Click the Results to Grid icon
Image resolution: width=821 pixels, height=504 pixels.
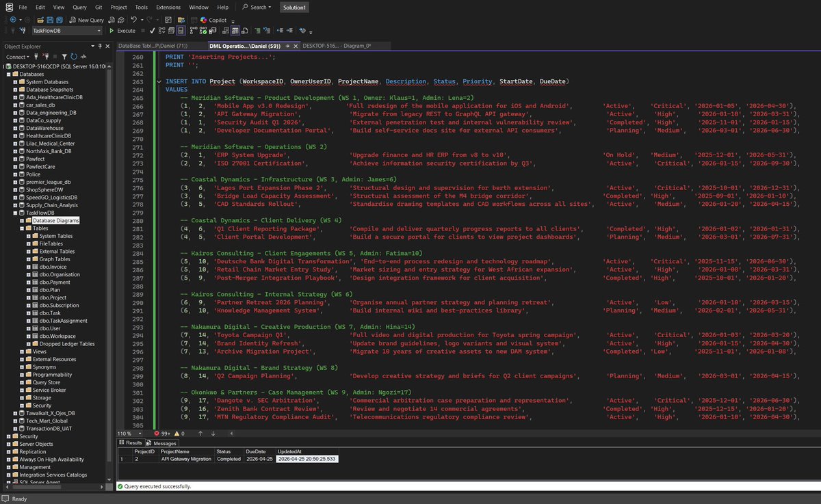pos(235,31)
